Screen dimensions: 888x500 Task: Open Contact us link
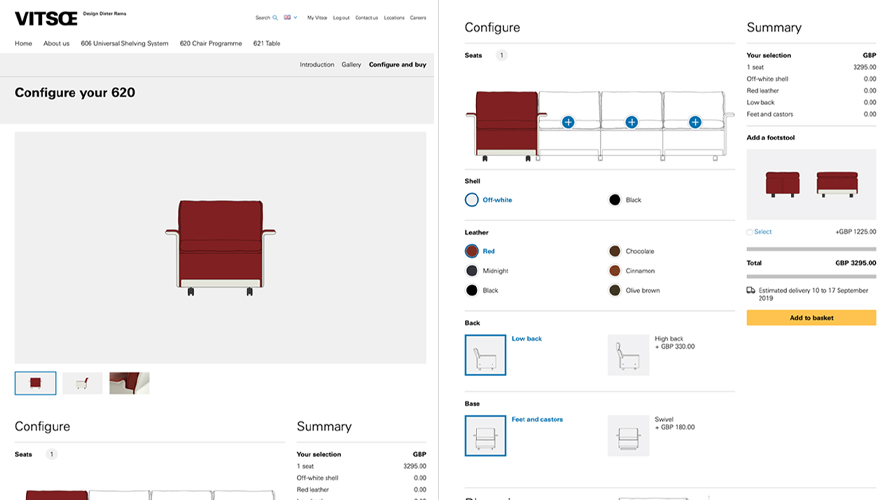(x=366, y=18)
